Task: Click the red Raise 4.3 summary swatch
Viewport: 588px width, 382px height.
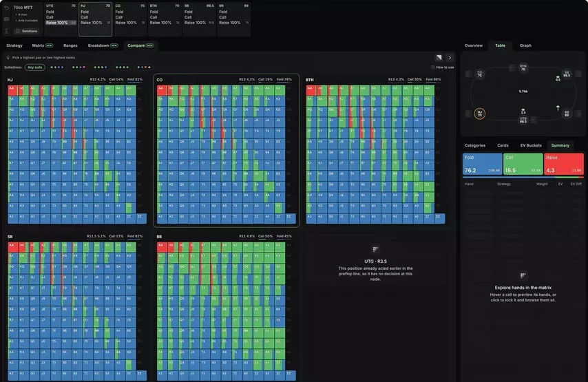Action: (x=564, y=164)
